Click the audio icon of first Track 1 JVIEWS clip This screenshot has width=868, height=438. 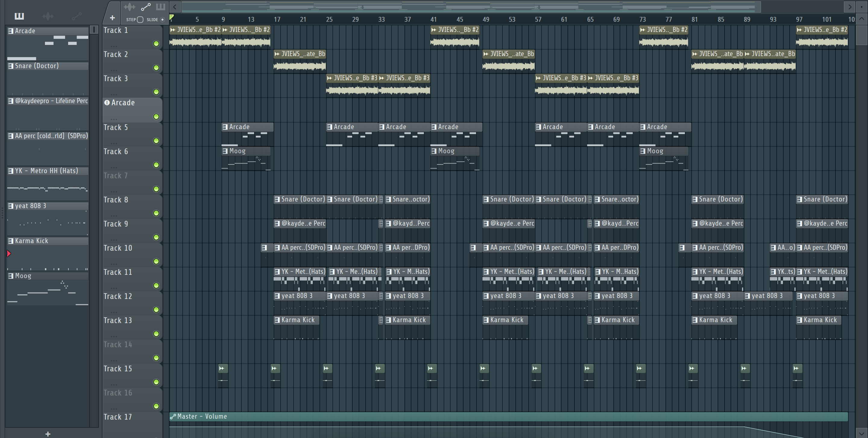173,30
